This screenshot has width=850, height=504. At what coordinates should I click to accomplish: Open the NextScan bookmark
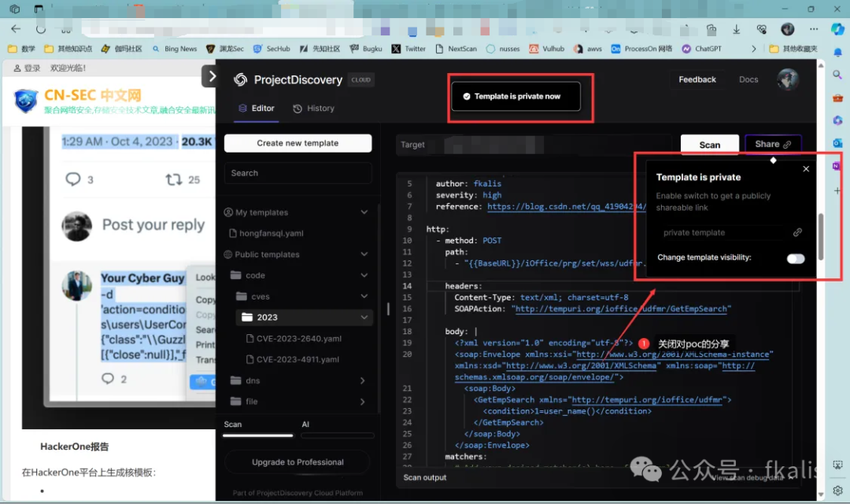(x=456, y=49)
